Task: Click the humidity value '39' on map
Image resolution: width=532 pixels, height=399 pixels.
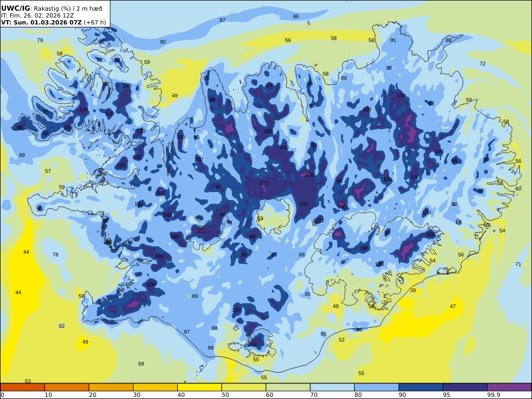Action: [413, 290]
